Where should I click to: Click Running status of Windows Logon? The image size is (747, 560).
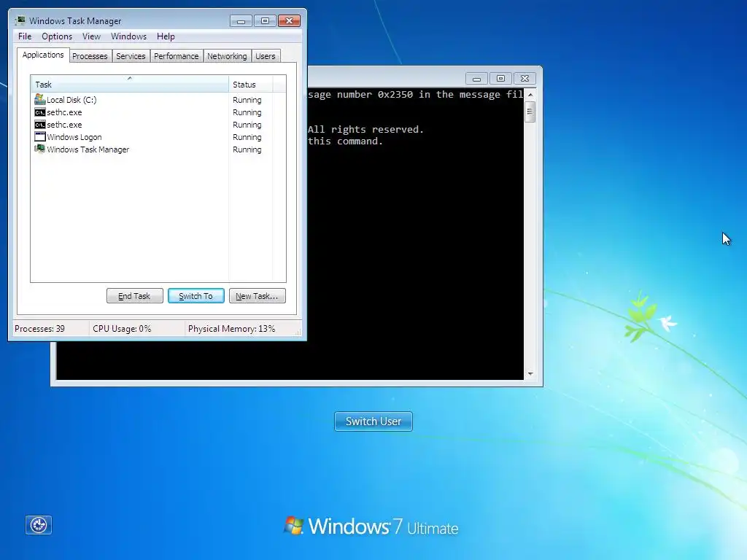click(247, 137)
